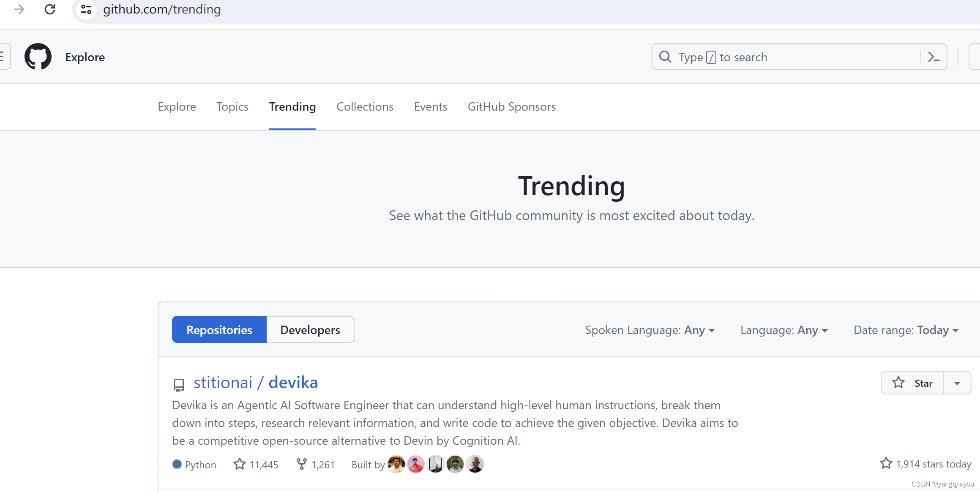Screen dimensions: 980x492
Task: Switch to Repositories view
Action: click(219, 329)
